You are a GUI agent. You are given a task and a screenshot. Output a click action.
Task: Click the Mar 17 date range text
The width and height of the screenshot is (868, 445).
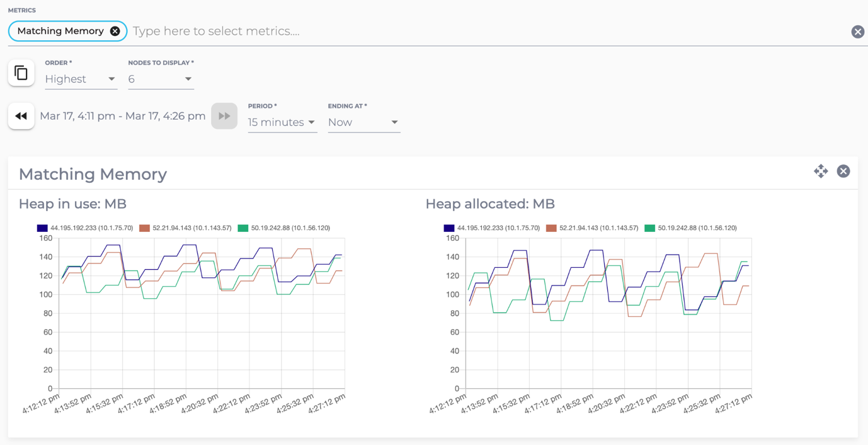tap(123, 116)
